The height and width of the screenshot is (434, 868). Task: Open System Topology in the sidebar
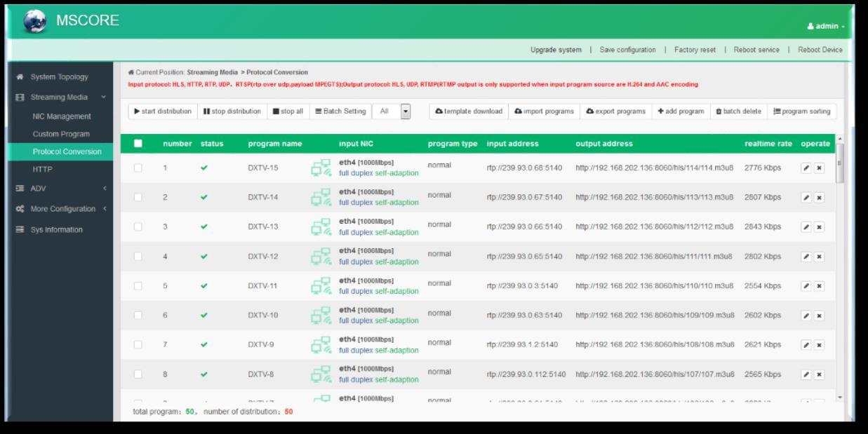(x=60, y=77)
